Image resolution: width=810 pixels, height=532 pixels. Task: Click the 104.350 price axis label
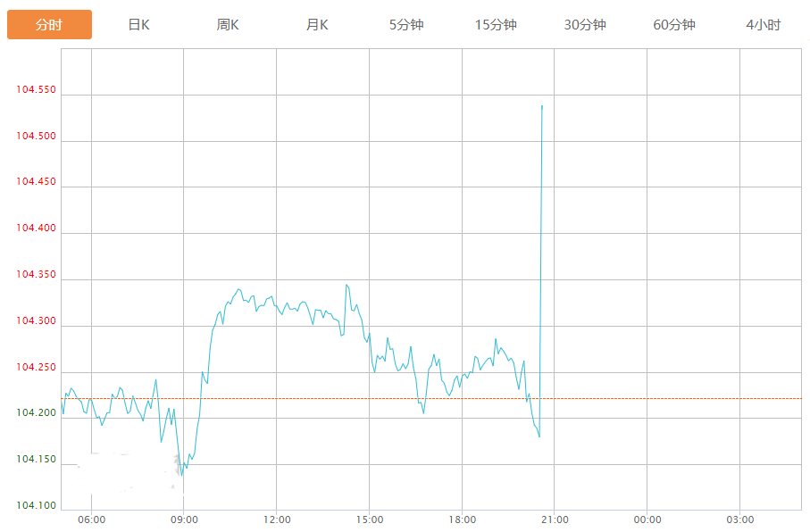[x=36, y=275]
